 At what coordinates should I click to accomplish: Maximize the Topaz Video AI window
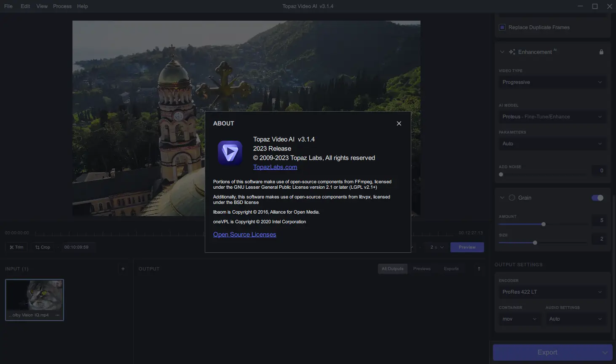[595, 6]
